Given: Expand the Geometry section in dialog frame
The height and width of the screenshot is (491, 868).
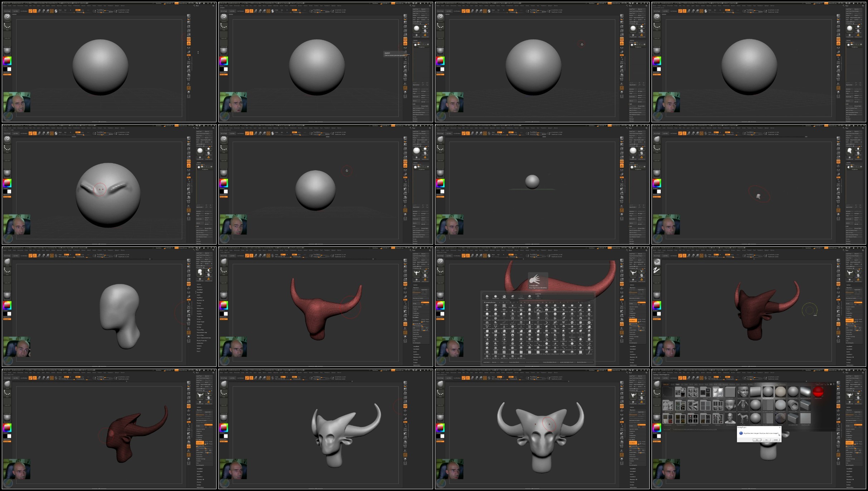Looking at the screenshot, I should point(849,410).
